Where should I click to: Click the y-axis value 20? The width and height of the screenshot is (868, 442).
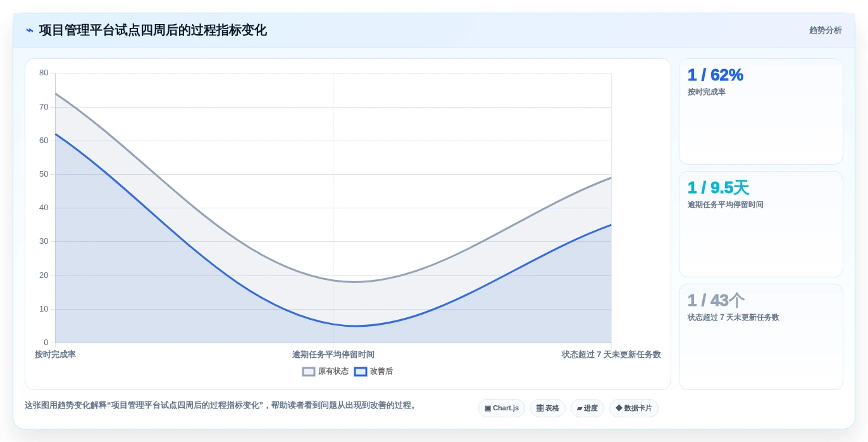coord(44,275)
